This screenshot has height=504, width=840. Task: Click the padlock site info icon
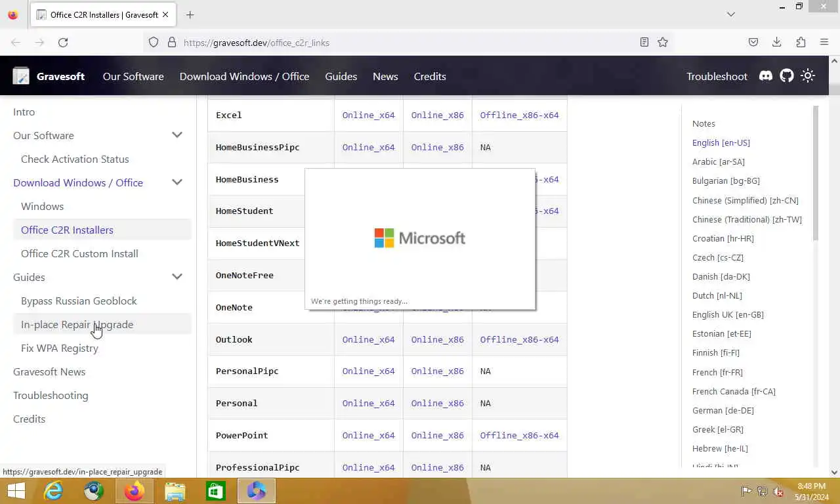tap(172, 43)
